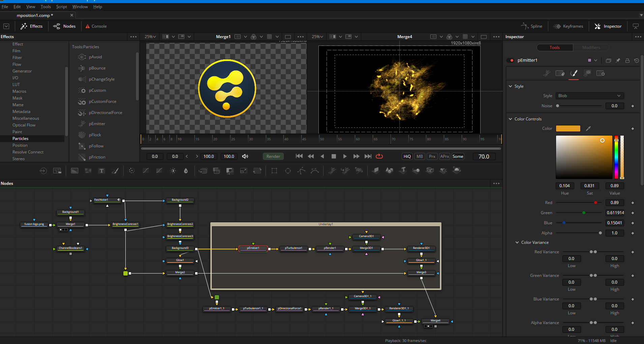644x344 pixels.
Task: Collapse the Color Controls section
Action: 510,119
